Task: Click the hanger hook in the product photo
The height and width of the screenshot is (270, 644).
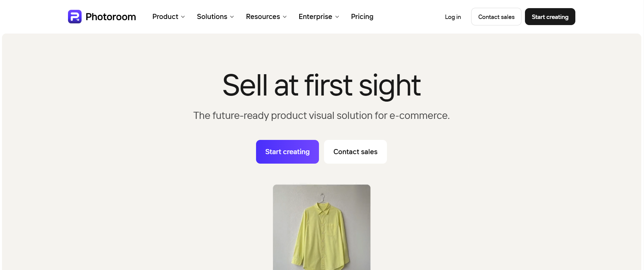Action: click(x=323, y=198)
